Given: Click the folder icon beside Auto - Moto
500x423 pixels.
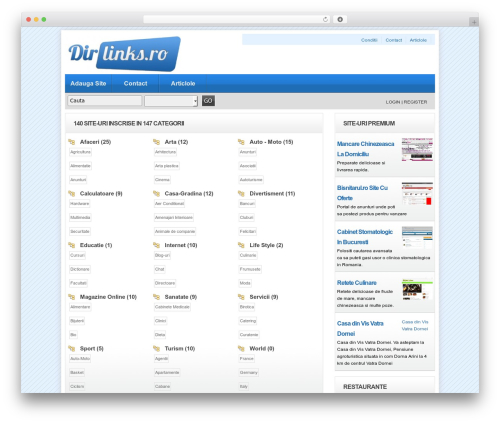Looking at the screenshot, I should tap(241, 142).
